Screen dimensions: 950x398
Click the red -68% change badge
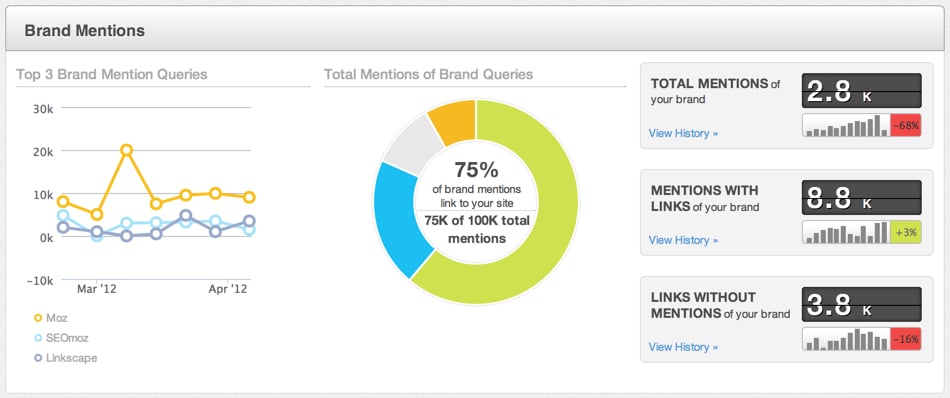pyautogui.click(x=906, y=125)
